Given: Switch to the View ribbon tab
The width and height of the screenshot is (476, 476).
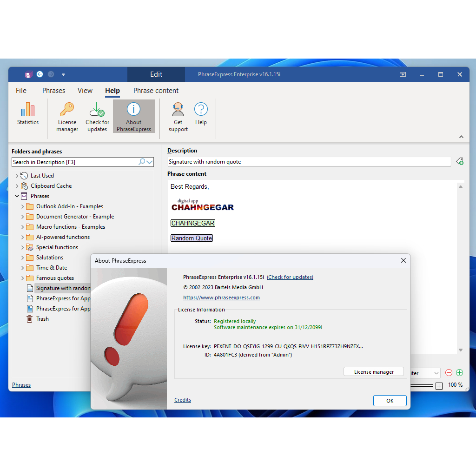Looking at the screenshot, I should 85,91.
